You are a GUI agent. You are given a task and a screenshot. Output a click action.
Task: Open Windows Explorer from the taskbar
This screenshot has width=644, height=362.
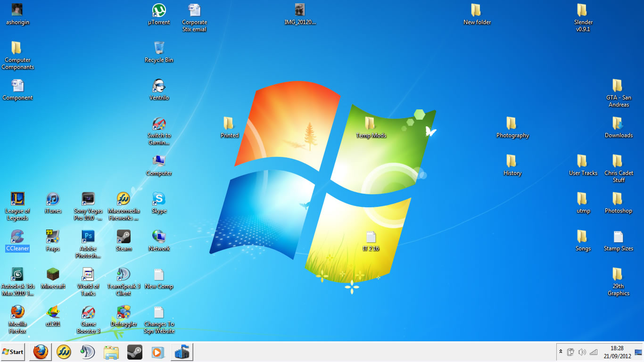(111, 352)
